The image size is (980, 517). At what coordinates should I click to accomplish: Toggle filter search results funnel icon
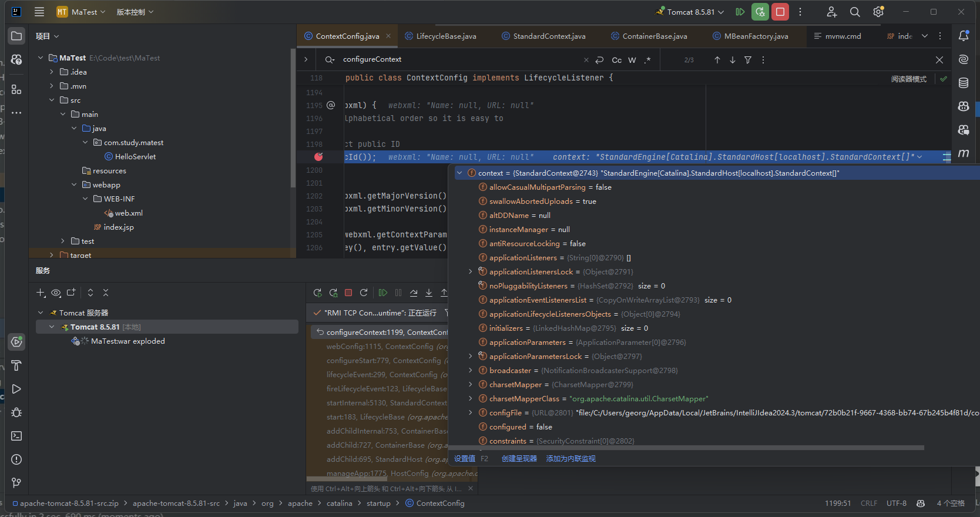748,60
